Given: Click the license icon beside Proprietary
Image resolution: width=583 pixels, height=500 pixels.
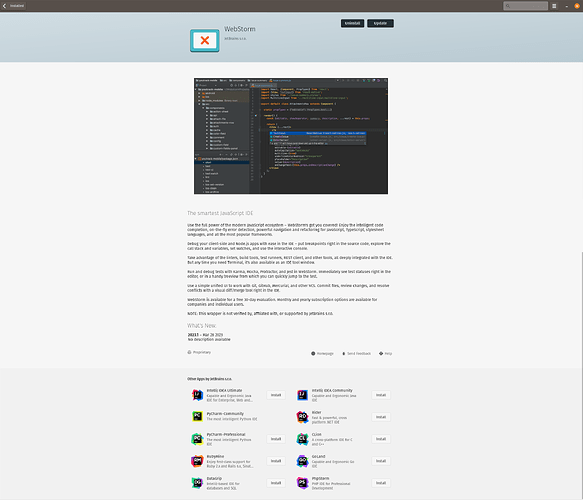Looking at the screenshot, I should coord(189,352).
